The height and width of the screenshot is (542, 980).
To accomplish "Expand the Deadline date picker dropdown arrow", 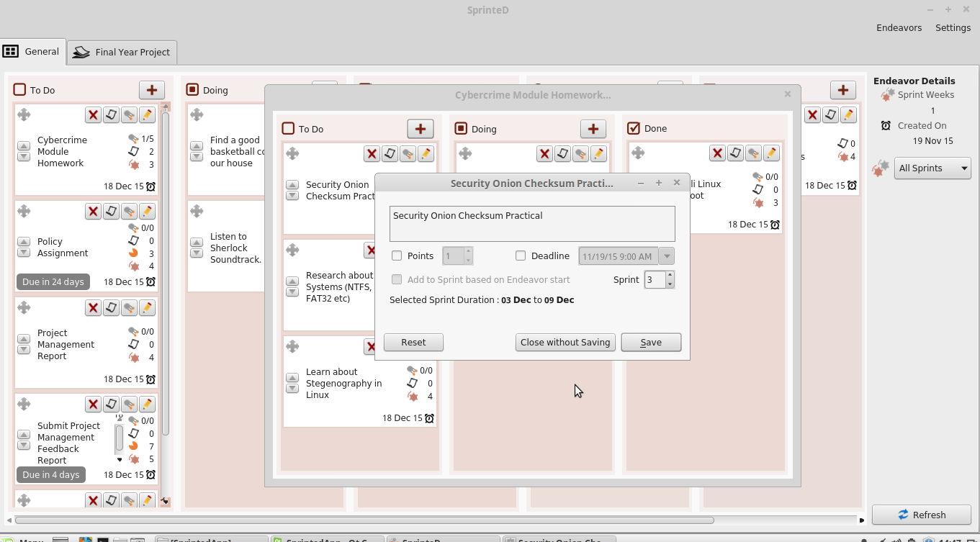I will coord(667,256).
